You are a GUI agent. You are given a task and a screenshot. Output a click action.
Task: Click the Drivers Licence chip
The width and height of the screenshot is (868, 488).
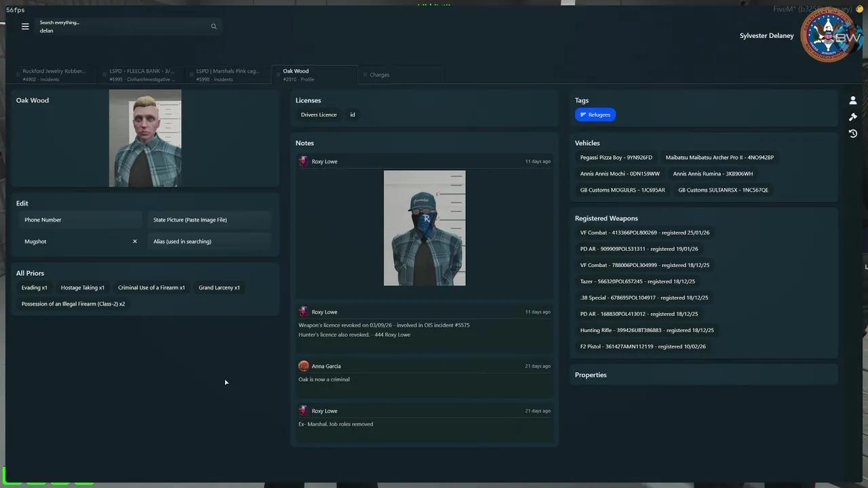point(319,115)
